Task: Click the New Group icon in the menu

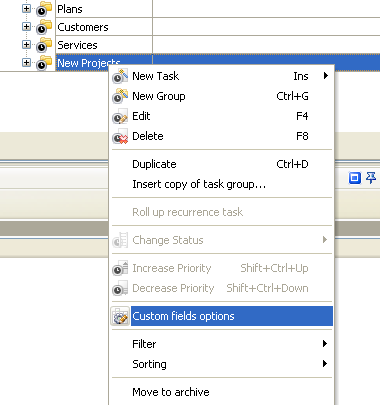Action: (120, 96)
